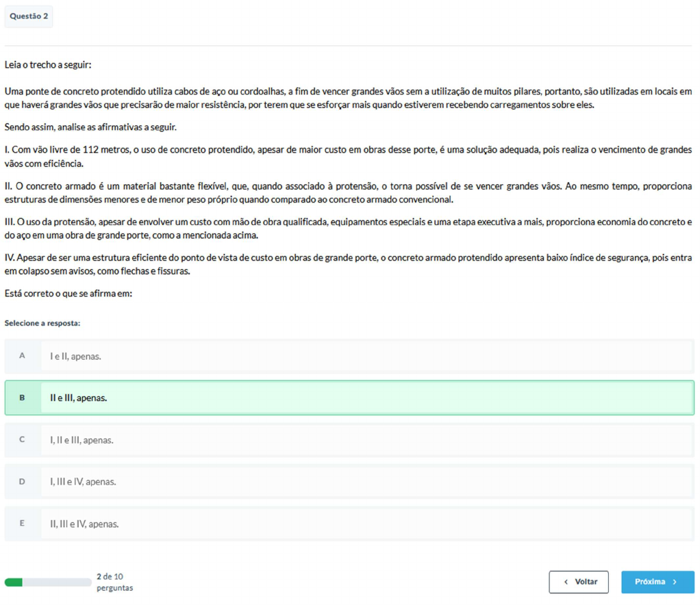Viewport: 700px width, 605px height.
Task: Select answer "I e II, apenas"
Action: pos(75,356)
